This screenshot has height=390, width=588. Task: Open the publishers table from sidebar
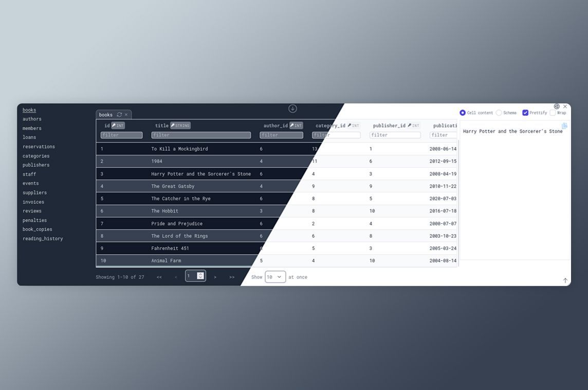tap(36, 165)
